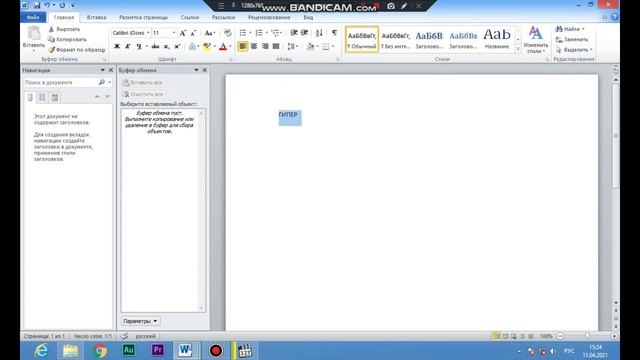The width and height of the screenshot is (640, 360).
Task: Increase paragraph indent
Action: pyautogui.click(x=304, y=33)
